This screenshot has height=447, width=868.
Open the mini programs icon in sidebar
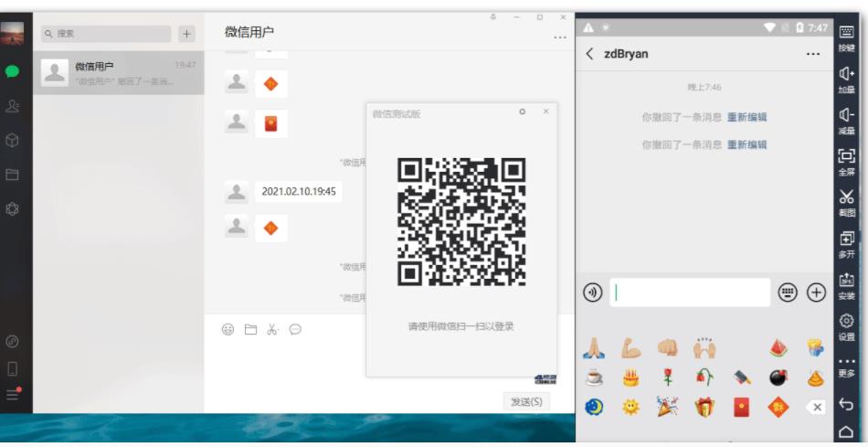tap(12, 342)
